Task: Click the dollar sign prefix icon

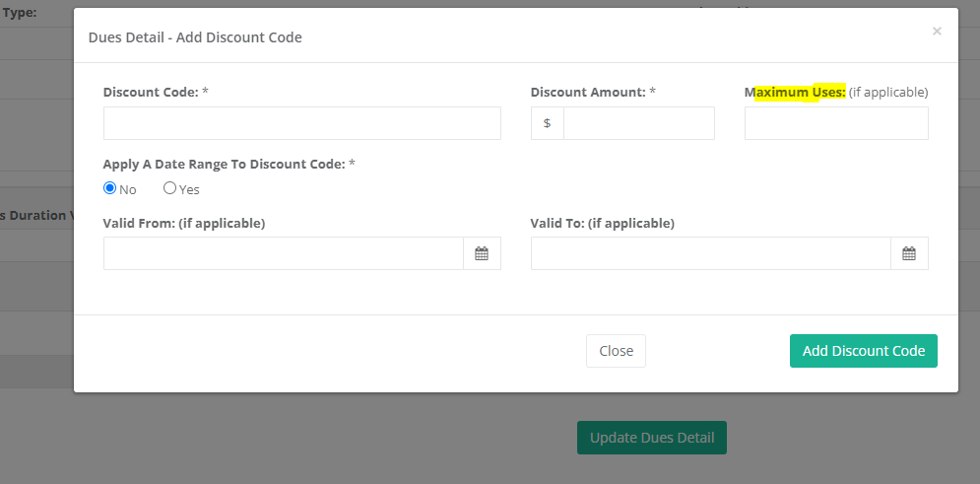Action: coord(547,123)
